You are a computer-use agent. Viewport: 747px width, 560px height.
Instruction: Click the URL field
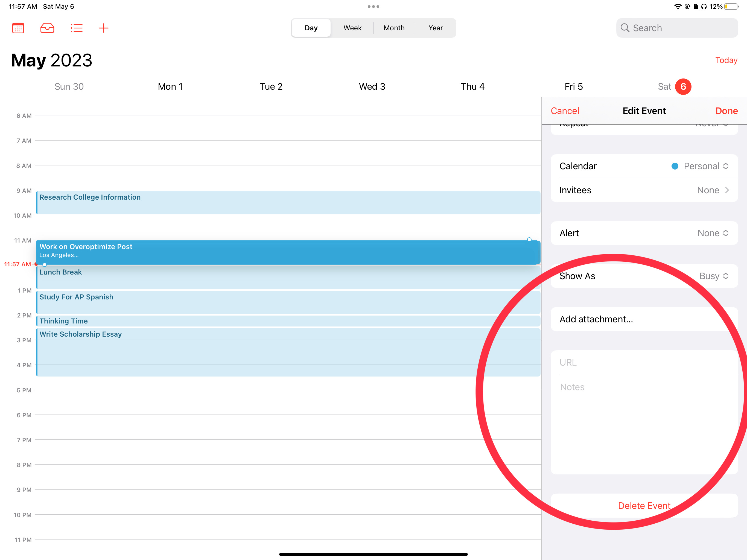click(644, 362)
